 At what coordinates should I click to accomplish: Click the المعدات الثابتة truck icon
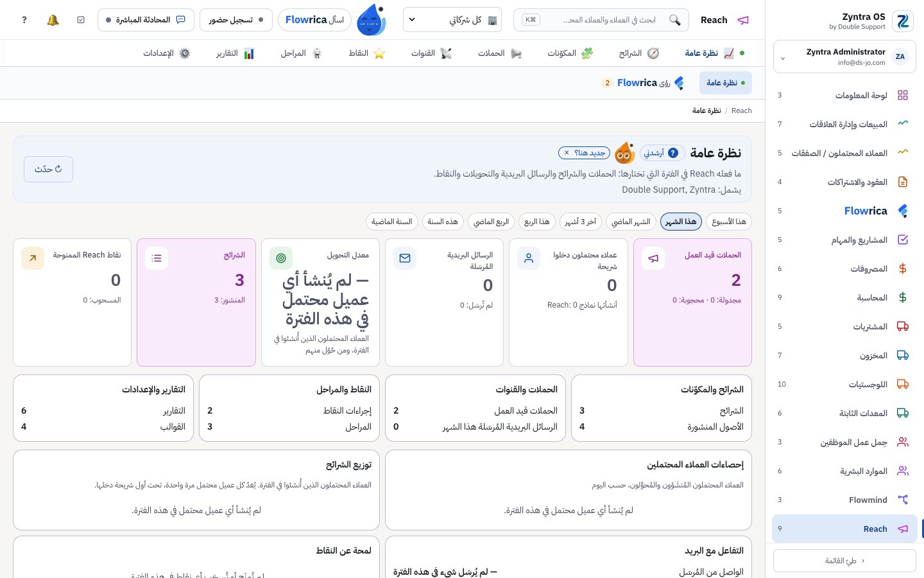coord(903,413)
